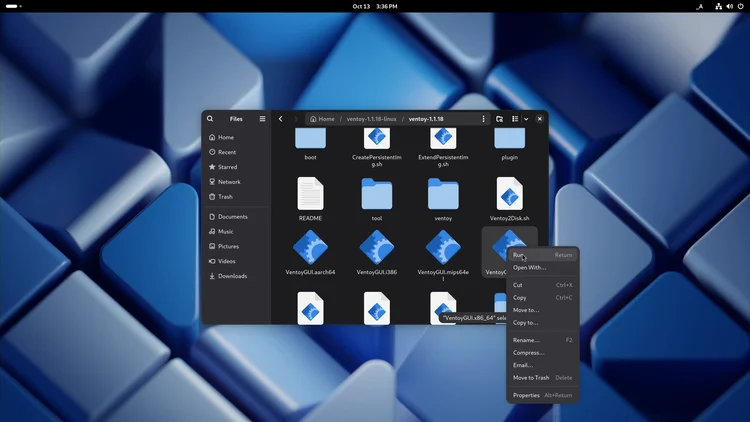The image size is (750, 422).
Task: Open the path bar three-dot menu
Action: [x=483, y=119]
